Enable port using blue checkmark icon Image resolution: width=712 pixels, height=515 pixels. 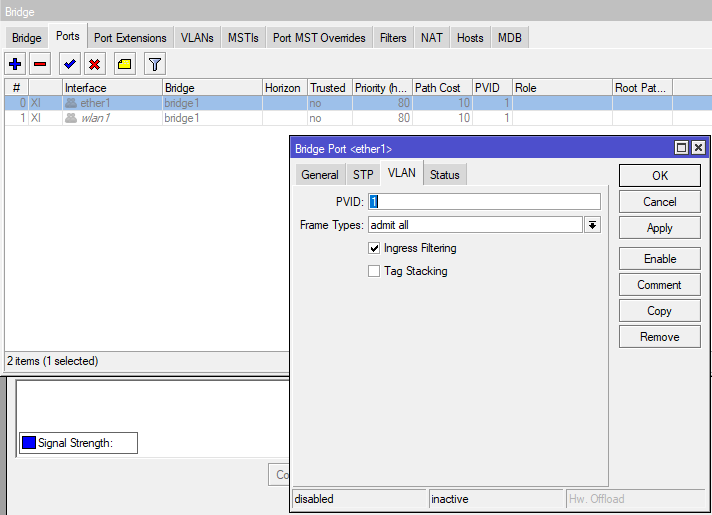tap(69, 64)
